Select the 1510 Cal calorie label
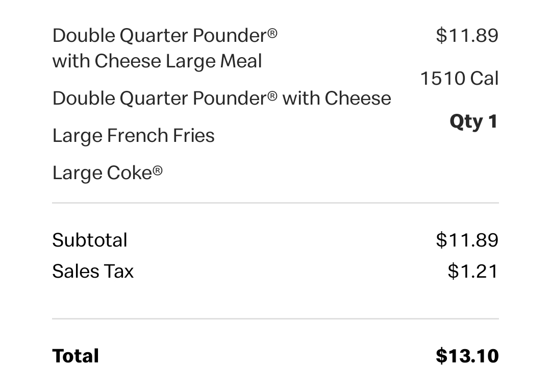Image resolution: width=551 pixels, height=392 pixels. point(459,79)
